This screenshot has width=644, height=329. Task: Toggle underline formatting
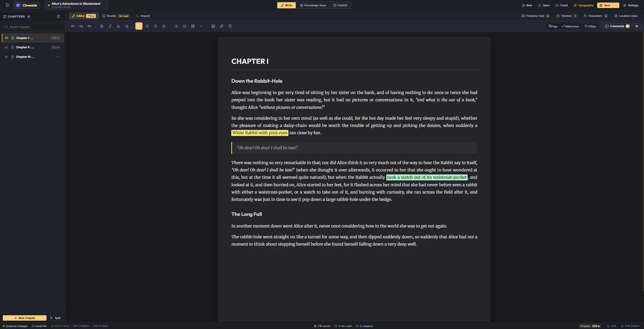[x=118, y=26]
